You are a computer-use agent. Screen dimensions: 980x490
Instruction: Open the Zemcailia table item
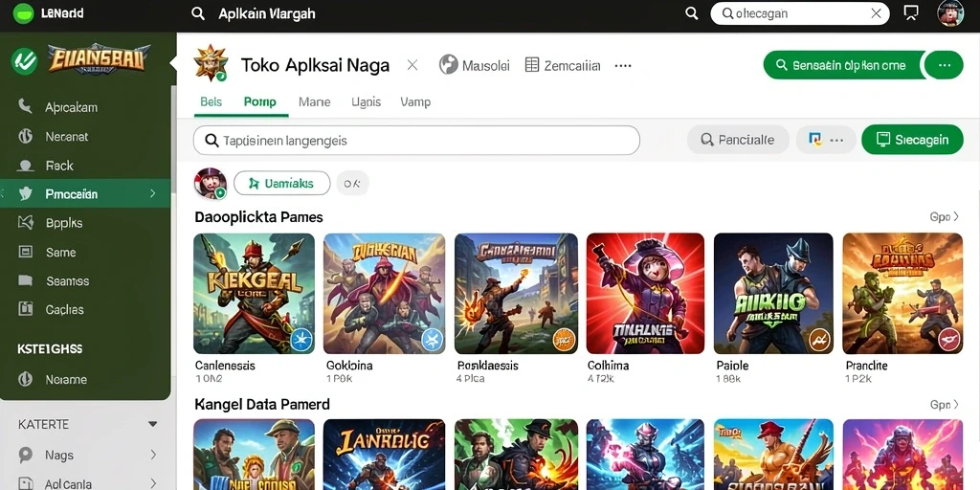(x=563, y=65)
